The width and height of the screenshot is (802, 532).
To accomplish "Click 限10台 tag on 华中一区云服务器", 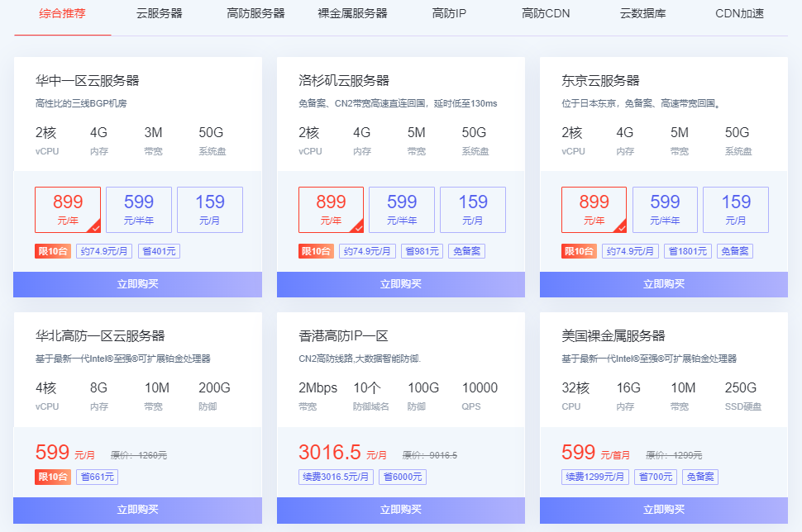I will coord(53,251).
